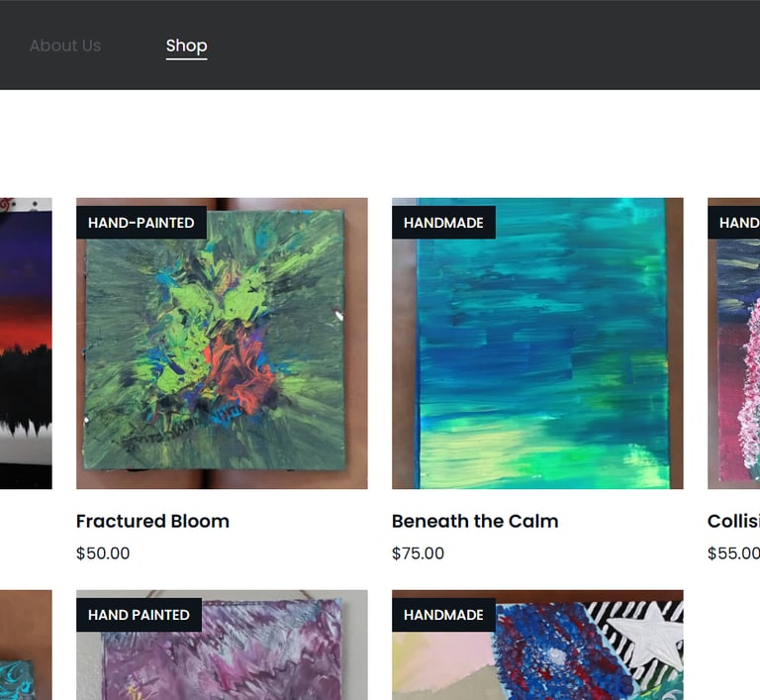Viewport: 760px width, 700px height.
Task: Open the Beneath the Calm painting image
Action: coord(537,343)
